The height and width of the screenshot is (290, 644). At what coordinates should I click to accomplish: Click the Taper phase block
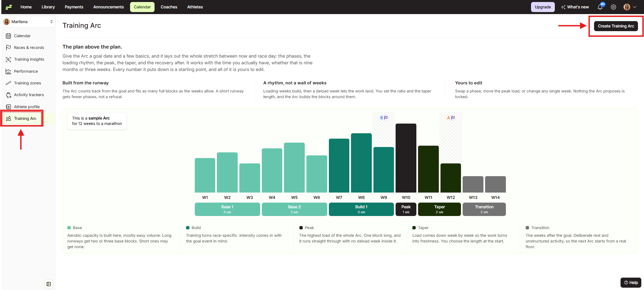coord(440,209)
